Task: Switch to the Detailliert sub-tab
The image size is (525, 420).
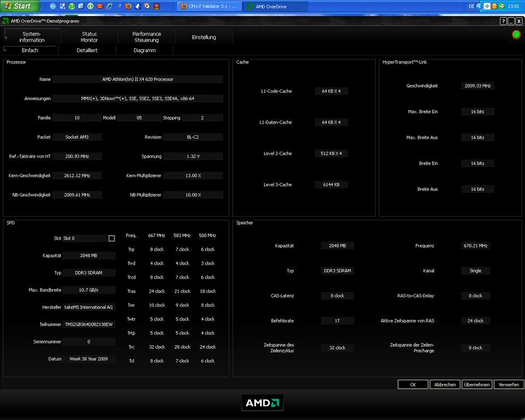Action: click(87, 50)
